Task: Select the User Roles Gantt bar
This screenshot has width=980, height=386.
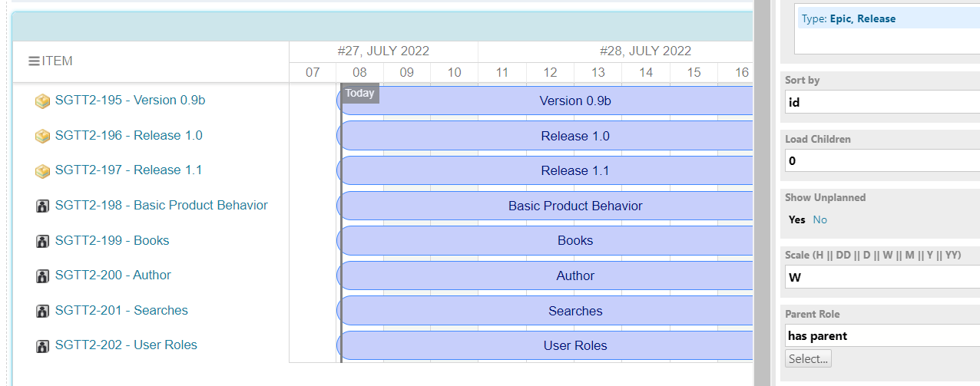Action: [x=545, y=345]
